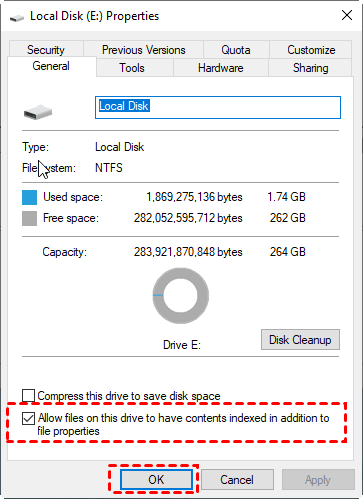Enable Compress this drive checkbox
The width and height of the screenshot is (363, 499).
(x=28, y=396)
